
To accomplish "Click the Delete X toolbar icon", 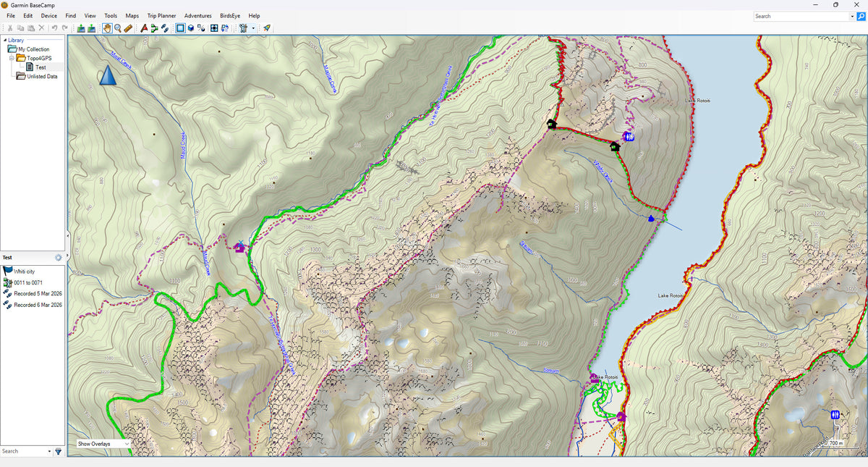I will coord(41,28).
